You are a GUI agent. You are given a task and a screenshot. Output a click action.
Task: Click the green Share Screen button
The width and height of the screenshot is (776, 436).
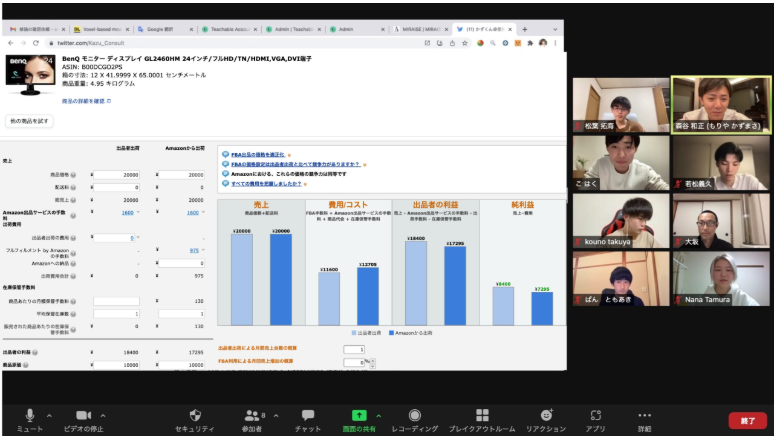point(359,421)
